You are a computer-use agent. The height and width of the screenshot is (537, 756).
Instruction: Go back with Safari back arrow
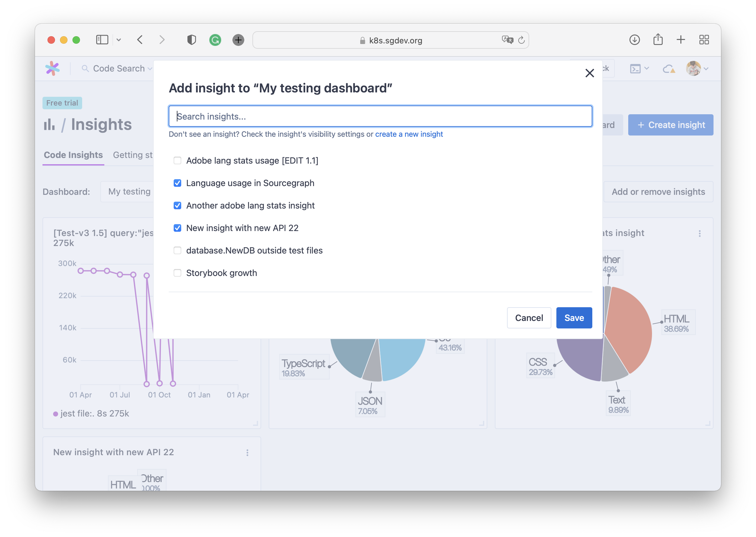point(140,40)
